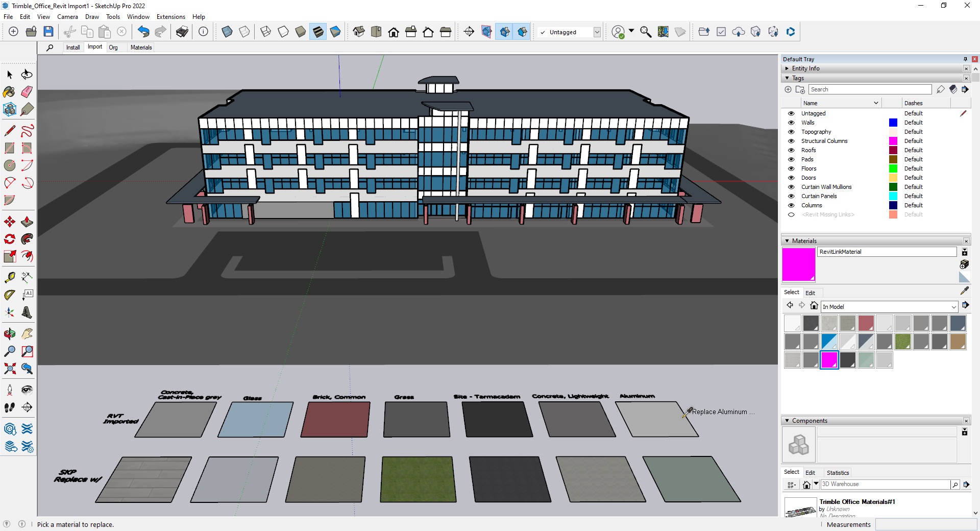Click inside the Tags search field
Image resolution: width=980 pixels, height=531 pixels.
[x=870, y=89]
